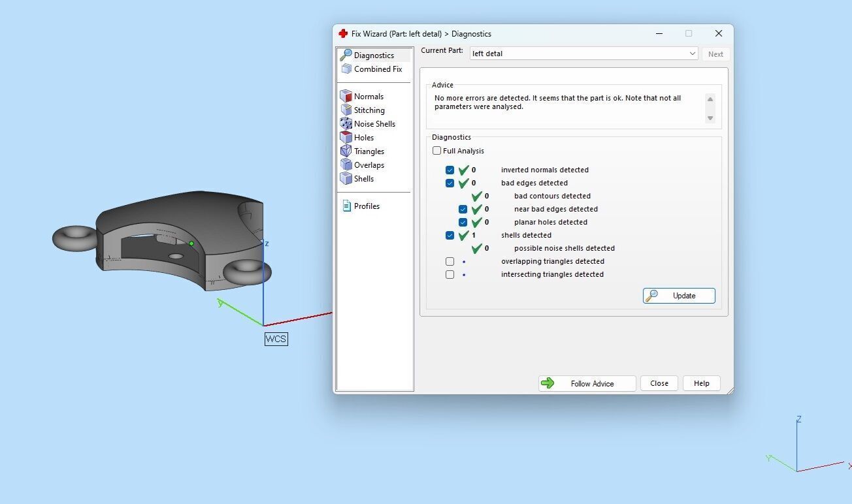Click green checkmark beside bad contours
This screenshot has height=504, width=852.
[477, 196]
